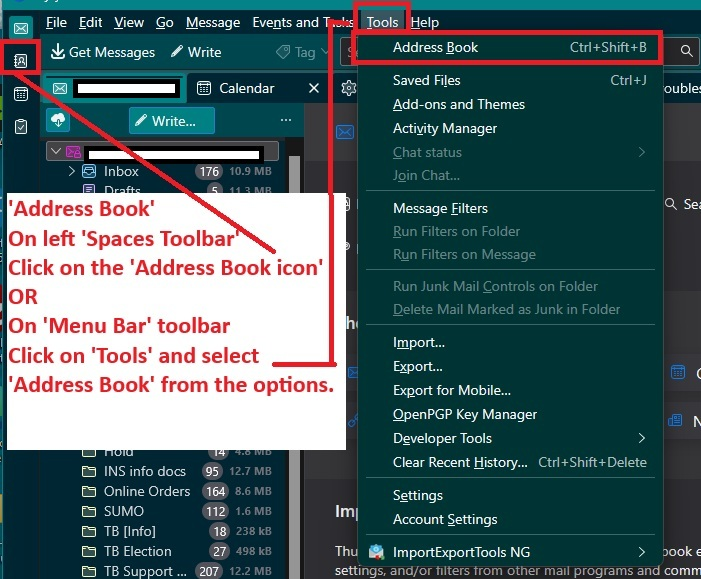Screen dimensions: 701x579
Task: Close the Calendar tab
Action: (314, 88)
